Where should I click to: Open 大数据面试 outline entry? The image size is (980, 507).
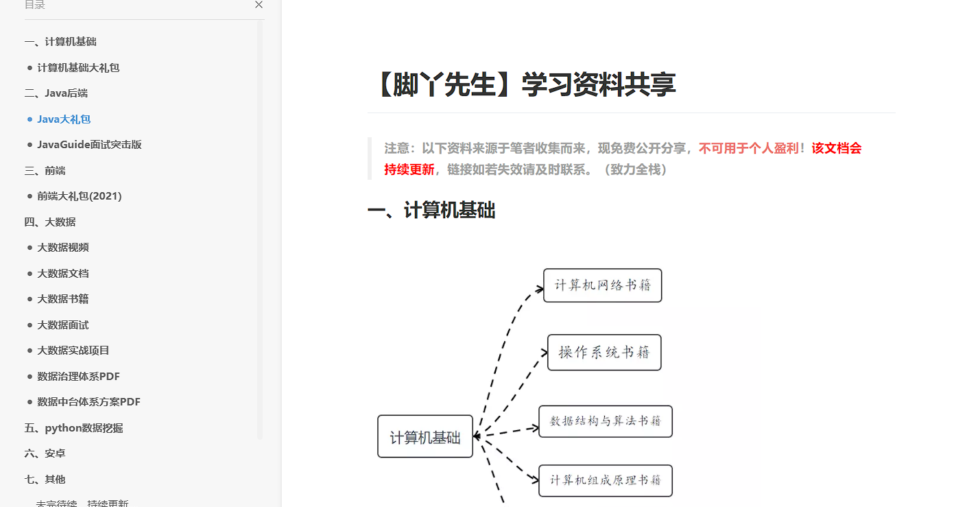click(x=63, y=325)
